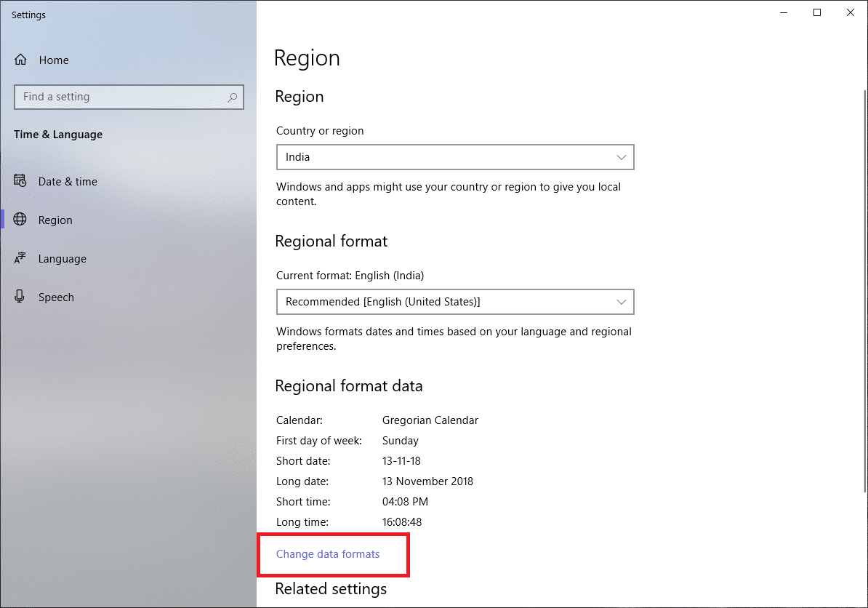Open the Country or region dropdown showing India
868x608 pixels.
coord(455,157)
